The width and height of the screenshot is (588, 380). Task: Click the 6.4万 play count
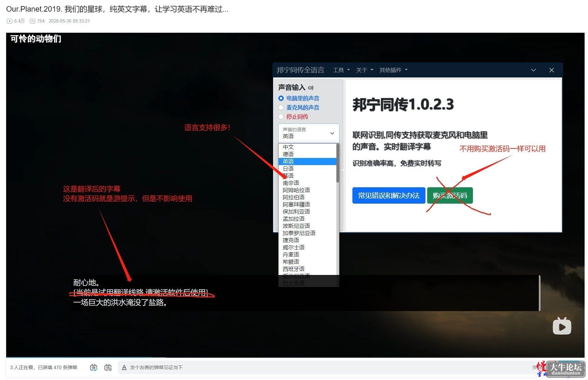(x=16, y=21)
